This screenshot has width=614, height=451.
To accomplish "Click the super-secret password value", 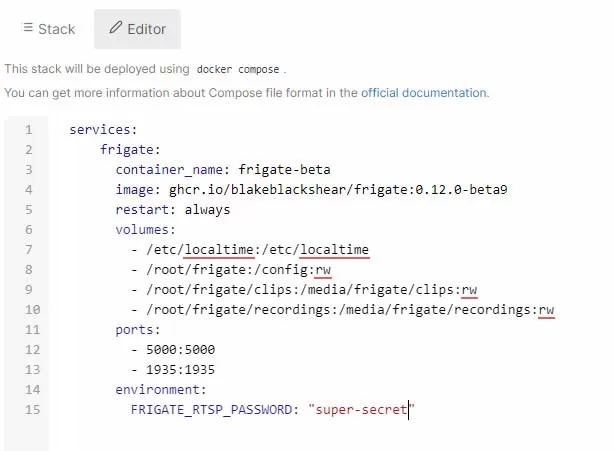I will (361, 410).
